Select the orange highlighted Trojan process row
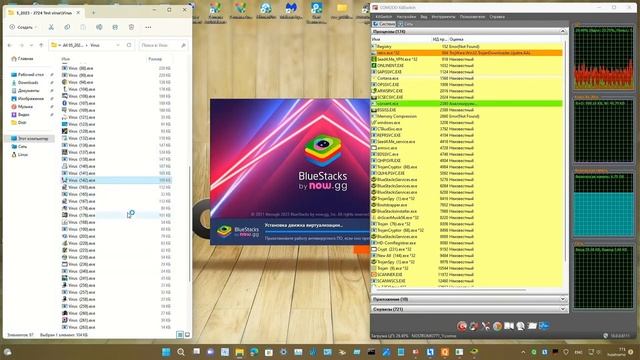Viewport: 640px width, 360px height. point(467,53)
